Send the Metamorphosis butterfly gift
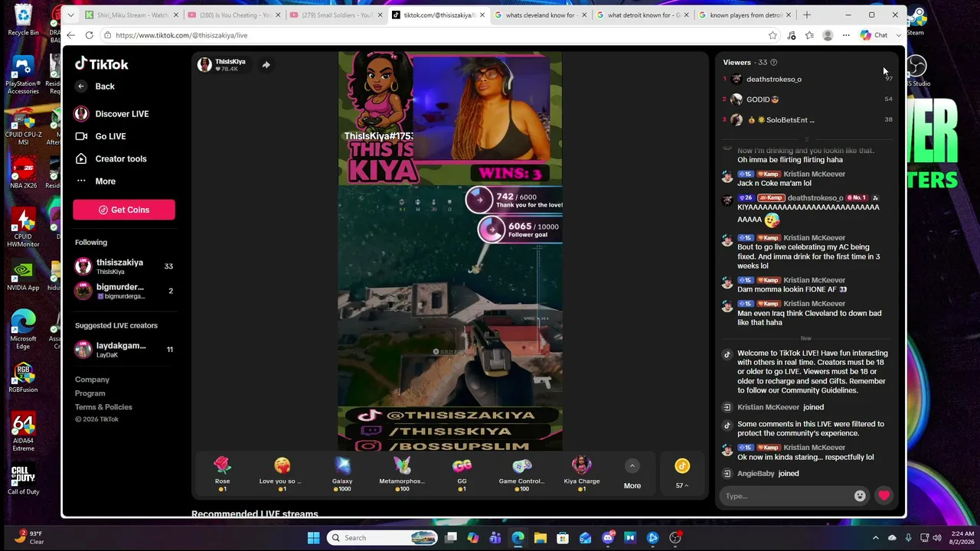Viewport: 980px width, 551px height. (x=402, y=474)
